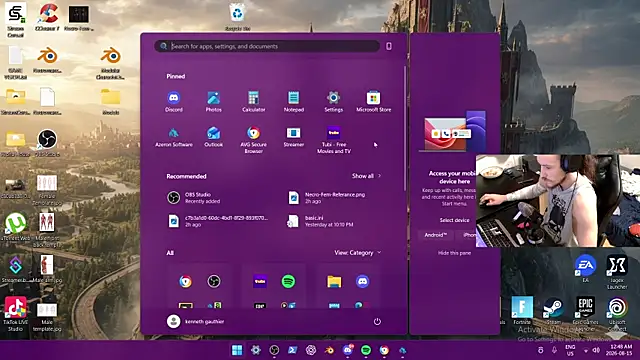Select the Ubisoft Connect desktop icon
This screenshot has width=640, height=360.
[617, 313]
